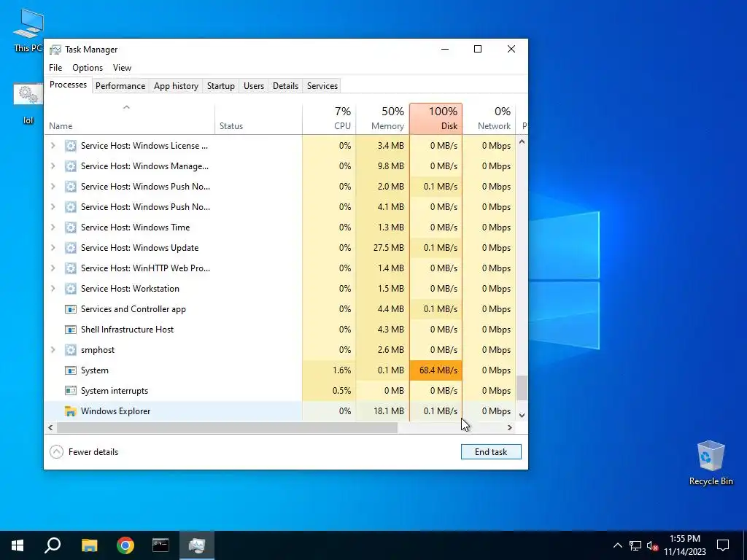Viewport: 747px width, 560px height.
Task: Click the Task Manager title bar icon
Action: tap(55, 50)
